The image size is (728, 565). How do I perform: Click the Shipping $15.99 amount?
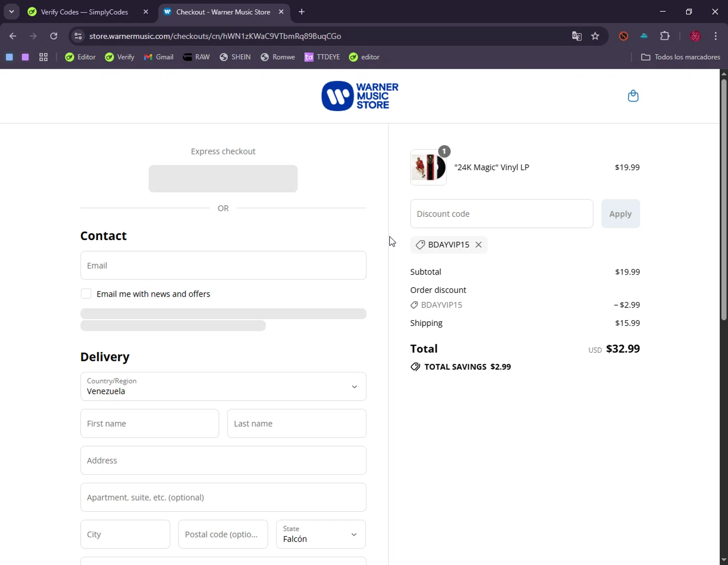tap(628, 323)
